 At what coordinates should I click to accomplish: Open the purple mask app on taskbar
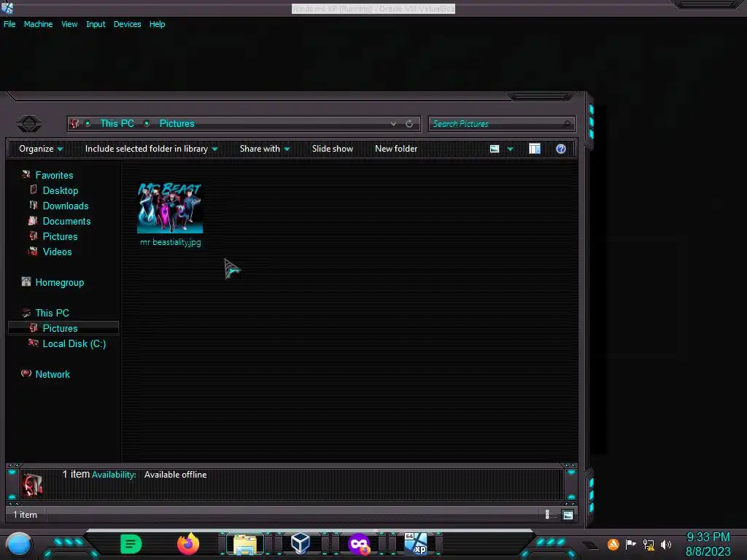(x=359, y=544)
